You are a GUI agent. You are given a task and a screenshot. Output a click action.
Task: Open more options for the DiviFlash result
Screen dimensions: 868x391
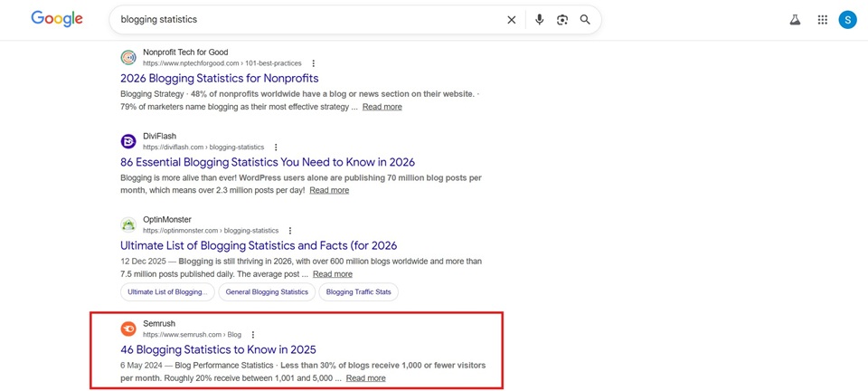[277, 148]
